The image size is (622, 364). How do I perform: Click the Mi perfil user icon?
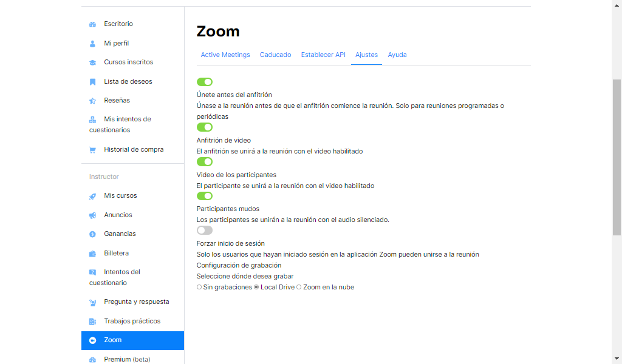(x=92, y=44)
